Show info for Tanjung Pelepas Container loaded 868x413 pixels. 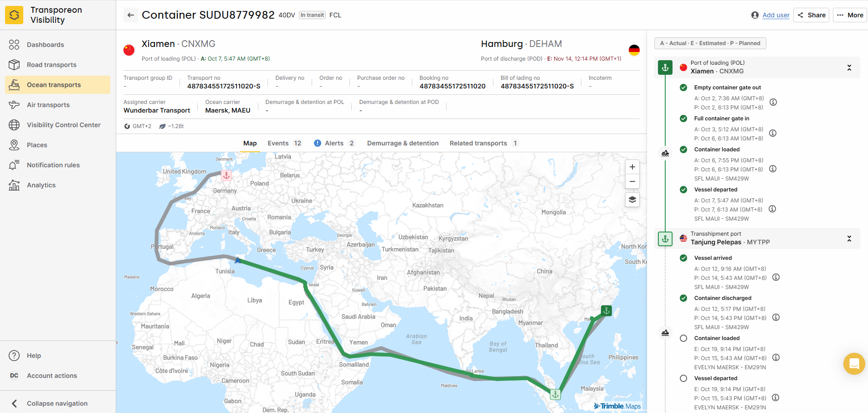(x=776, y=357)
